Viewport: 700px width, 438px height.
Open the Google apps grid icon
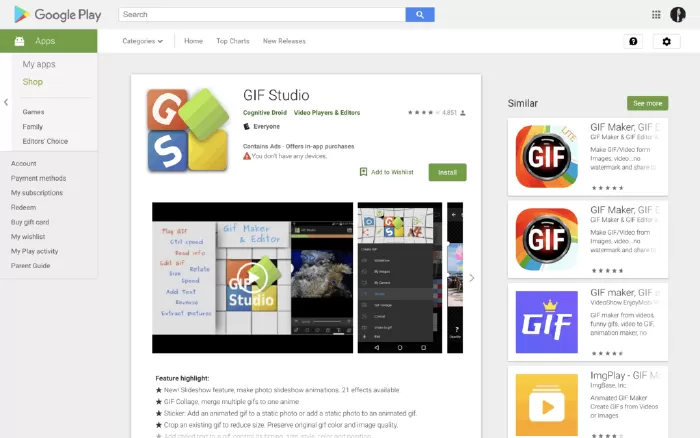pos(656,15)
